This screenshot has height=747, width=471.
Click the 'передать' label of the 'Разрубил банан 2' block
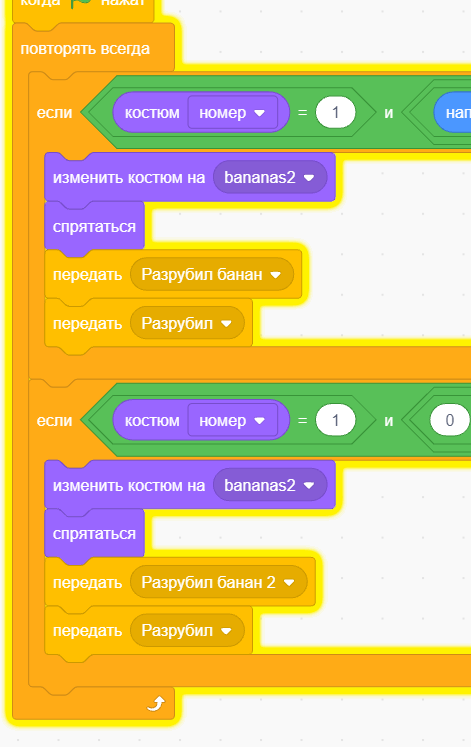[x=87, y=583]
